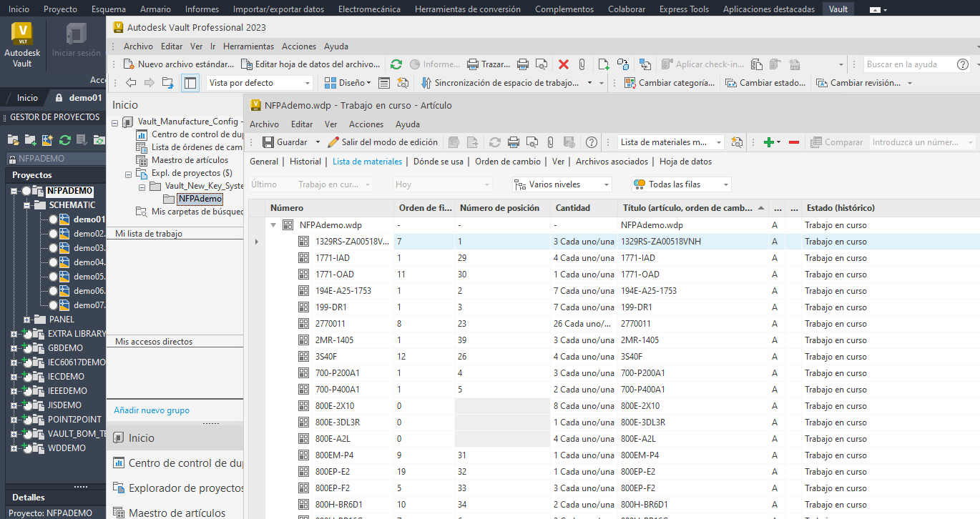Expand the GBDEMO project node

(x=14, y=348)
